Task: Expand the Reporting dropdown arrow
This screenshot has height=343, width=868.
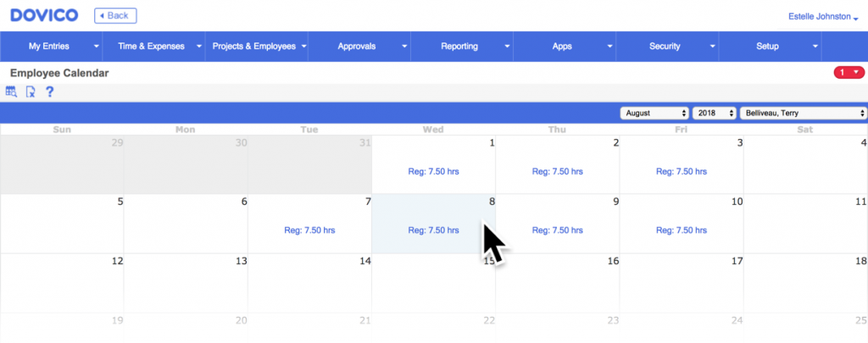Action: [507, 47]
